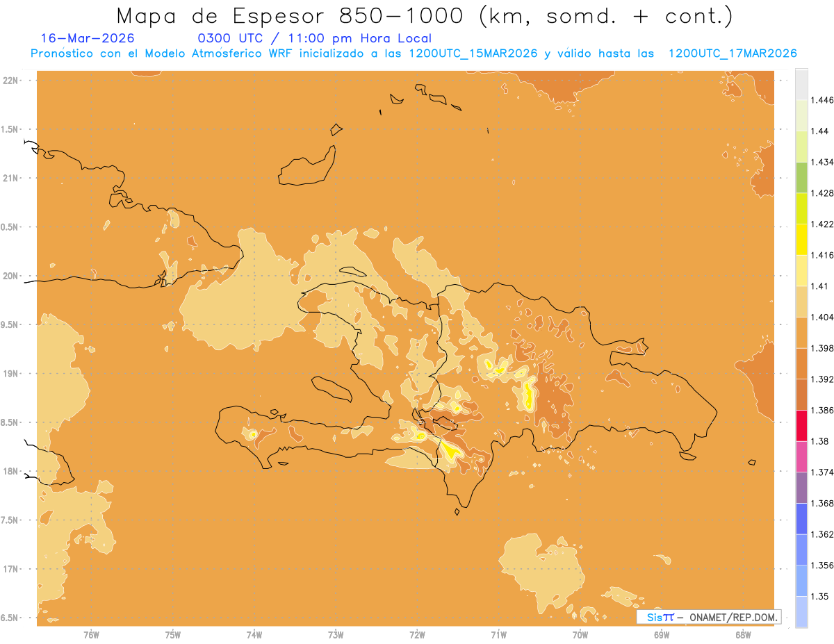Click the longitude label '69W'
Viewport: 834px width, 644px height.
click(x=662, y=634)
